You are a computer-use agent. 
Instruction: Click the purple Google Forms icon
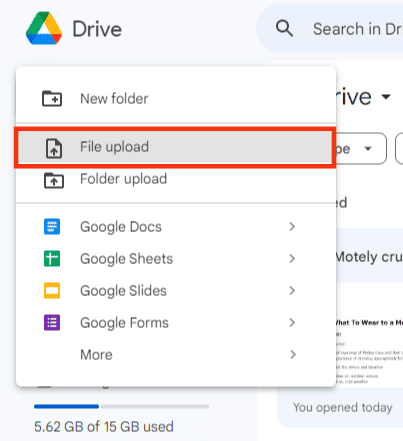point(52,322)
